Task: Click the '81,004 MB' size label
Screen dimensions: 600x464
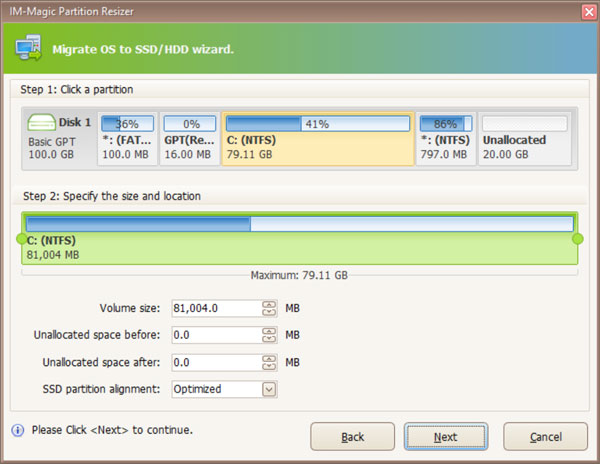Action: [53, 255]
